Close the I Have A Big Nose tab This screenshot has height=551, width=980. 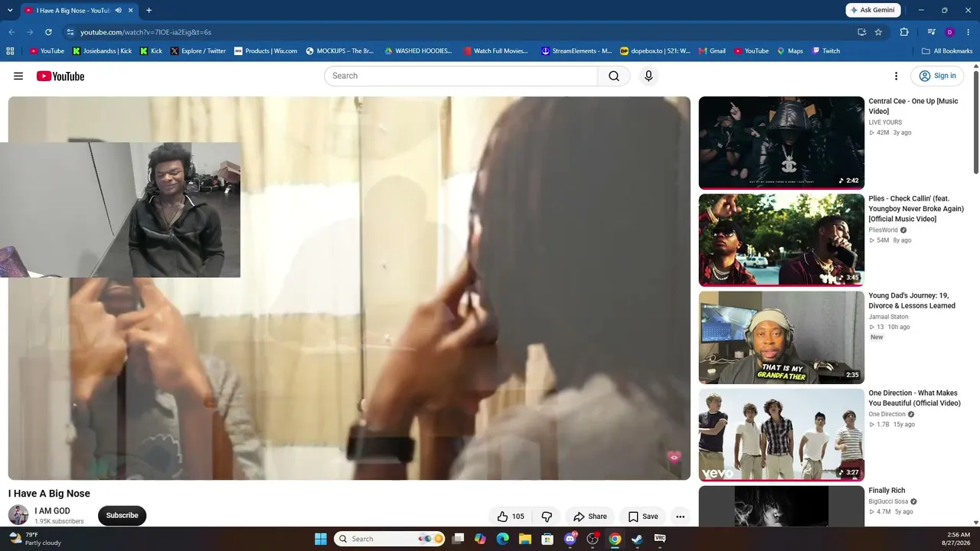coord(131,10)
